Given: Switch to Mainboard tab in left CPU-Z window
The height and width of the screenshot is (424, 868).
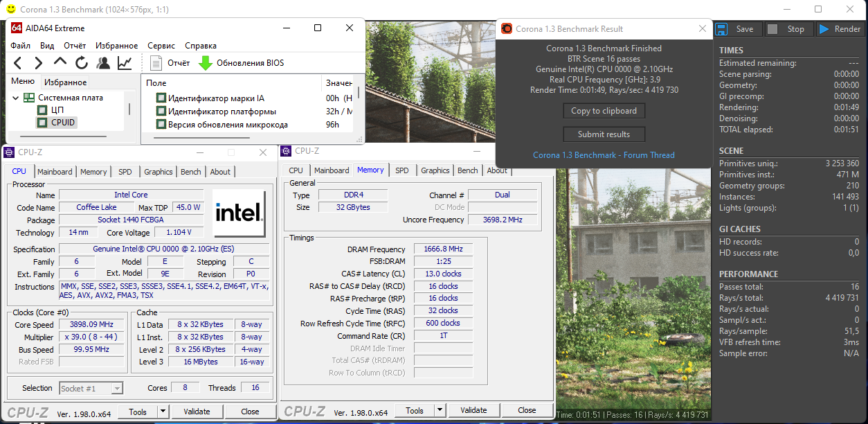Looking at the screenshot, I should coord(55,172).
